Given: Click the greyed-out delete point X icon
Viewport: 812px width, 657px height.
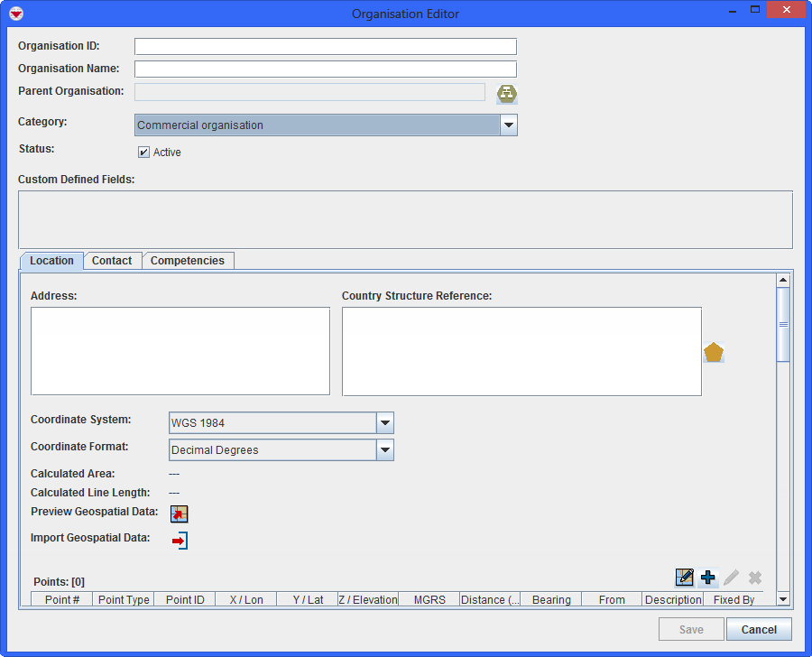Looking at the screenshot, I should tap(755, 578).
